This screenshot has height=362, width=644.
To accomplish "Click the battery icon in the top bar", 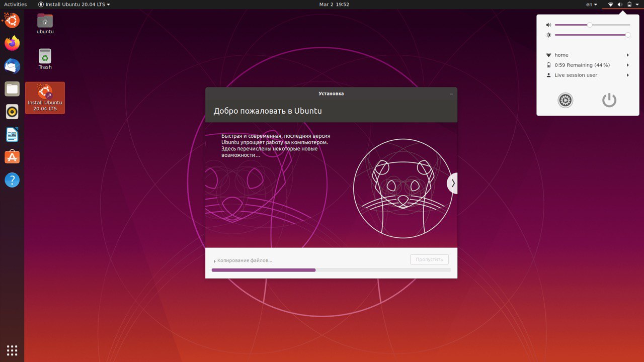I will (629, 5).
